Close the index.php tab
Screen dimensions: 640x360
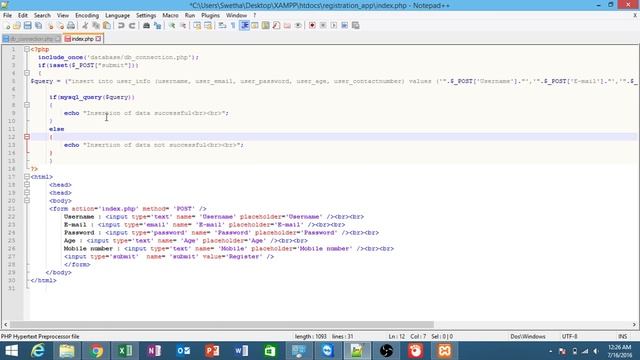[x=98, y=39]
